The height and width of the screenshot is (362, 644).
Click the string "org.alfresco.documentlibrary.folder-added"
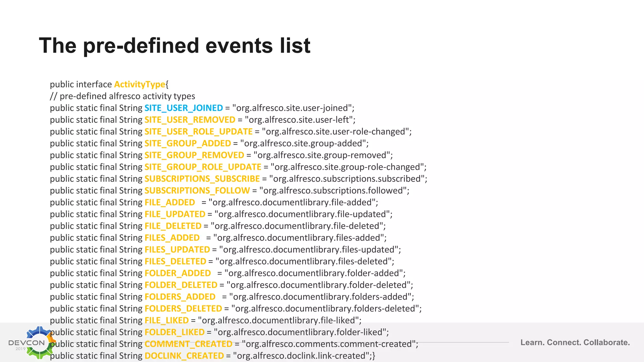click(x=314, y=273)
